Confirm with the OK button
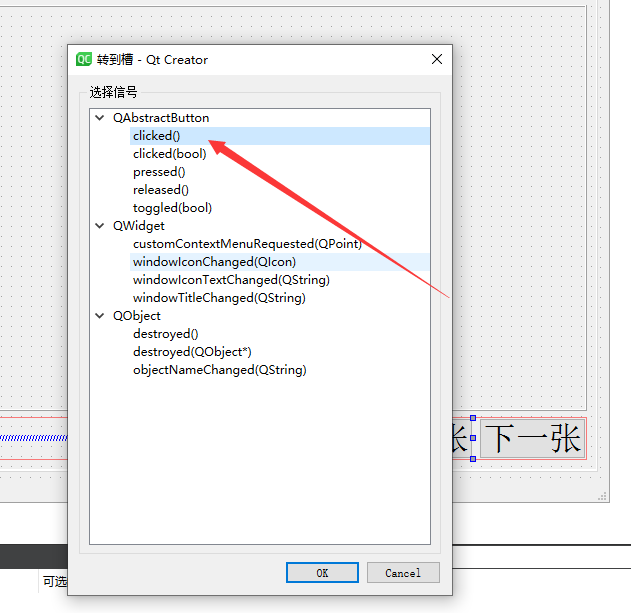 coord(322,572)
